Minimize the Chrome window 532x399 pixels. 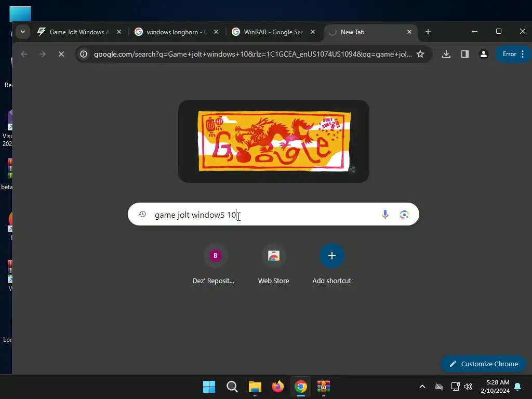475,32
